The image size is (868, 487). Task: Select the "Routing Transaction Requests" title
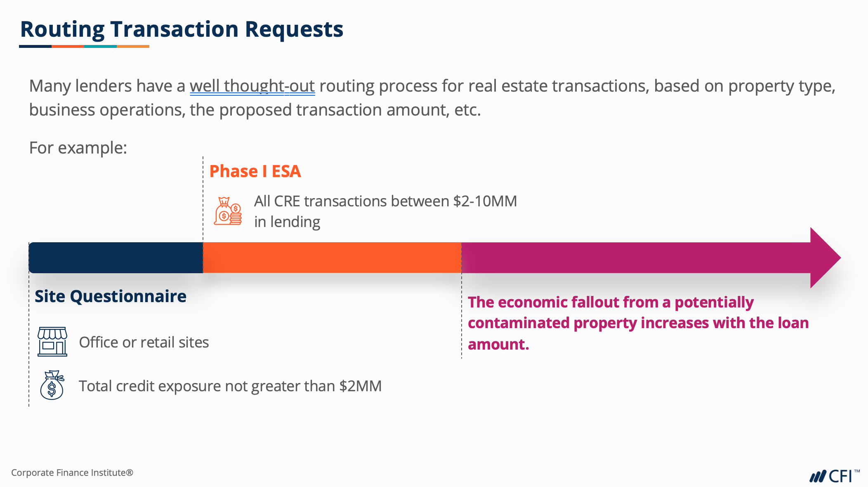tap(182, 29)
